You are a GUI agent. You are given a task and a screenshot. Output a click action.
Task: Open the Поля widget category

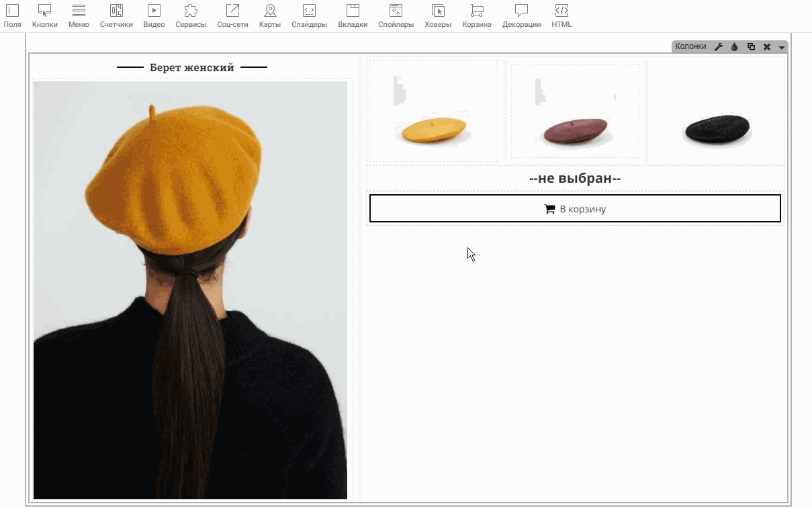12,15
